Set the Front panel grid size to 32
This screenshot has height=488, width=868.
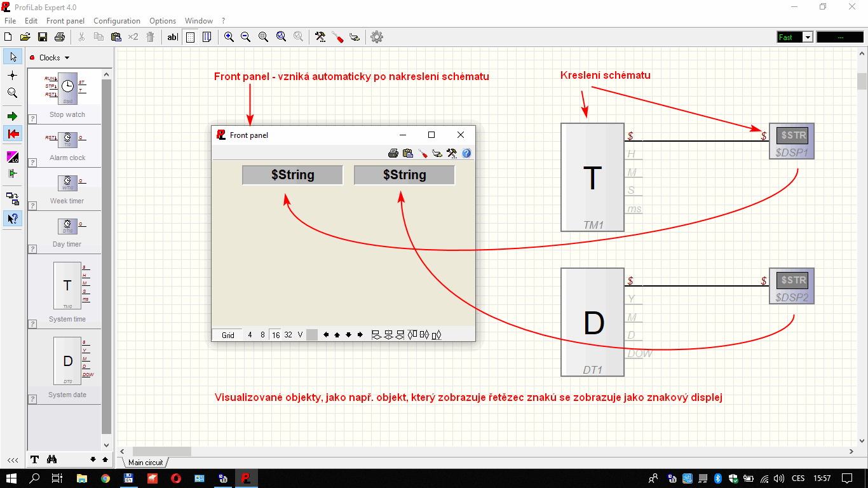point(288,335)
